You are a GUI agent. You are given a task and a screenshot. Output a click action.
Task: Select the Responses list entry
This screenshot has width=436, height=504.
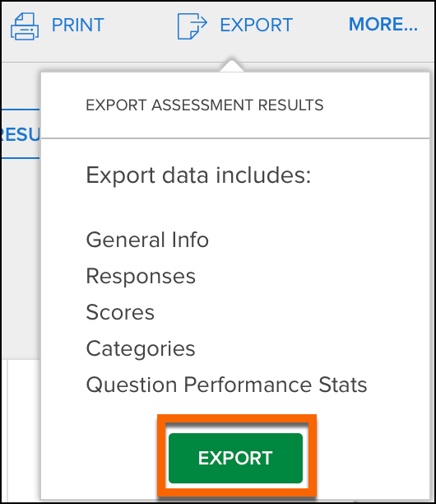[x=141, y=277]
